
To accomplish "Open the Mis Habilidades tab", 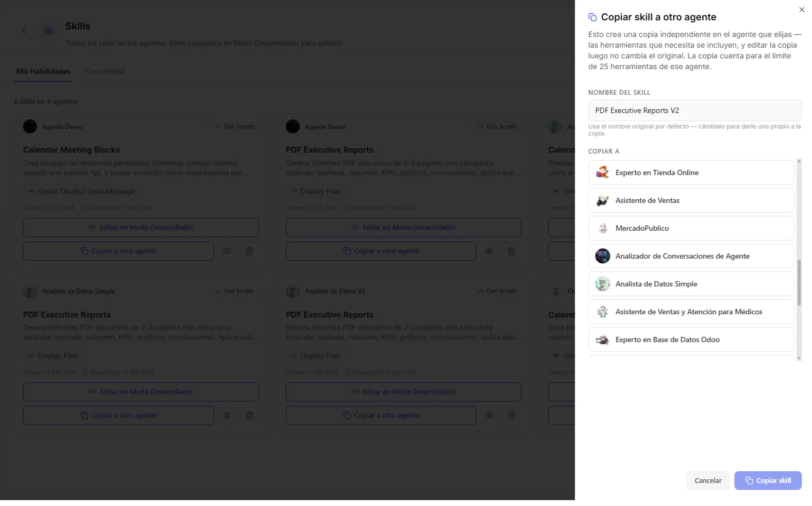I will coord(43,71).
